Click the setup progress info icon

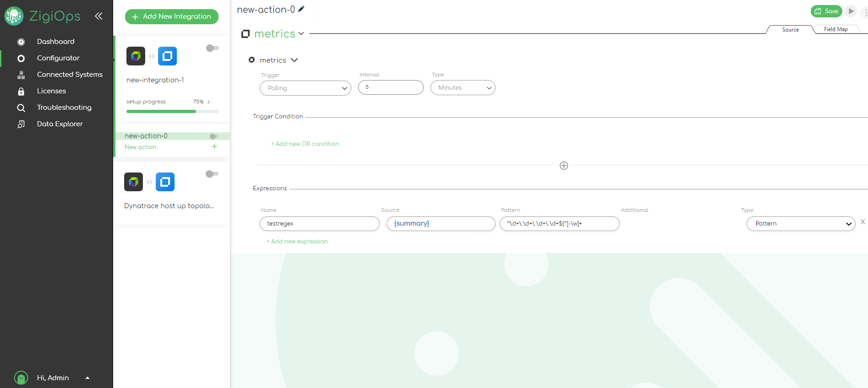coord(208,102)
